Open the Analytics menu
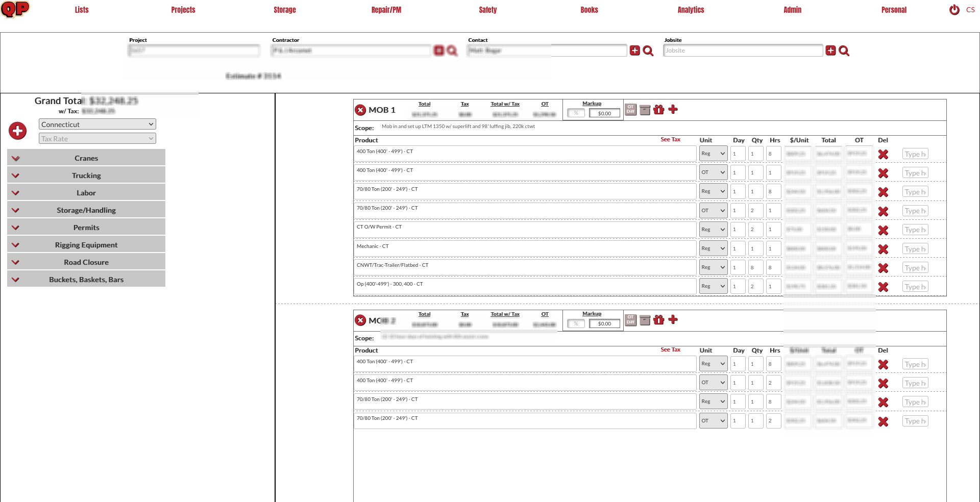This screenshot has height=502, width=980. pyautogui.click(x=691, y=10)
